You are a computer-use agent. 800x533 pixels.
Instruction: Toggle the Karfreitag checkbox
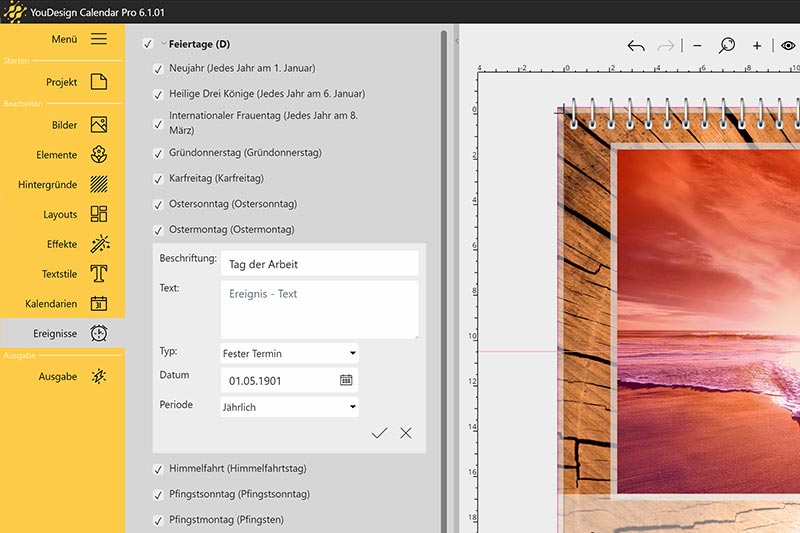tap(158, 179)
